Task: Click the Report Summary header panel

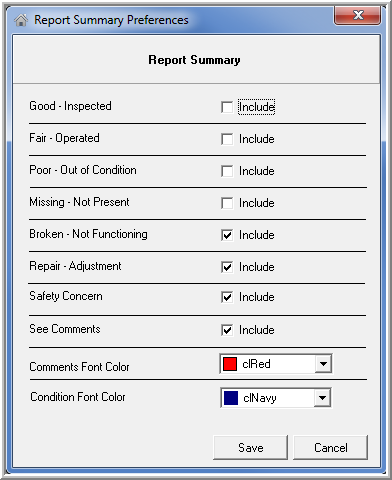Action: click(x=196, y=60)
